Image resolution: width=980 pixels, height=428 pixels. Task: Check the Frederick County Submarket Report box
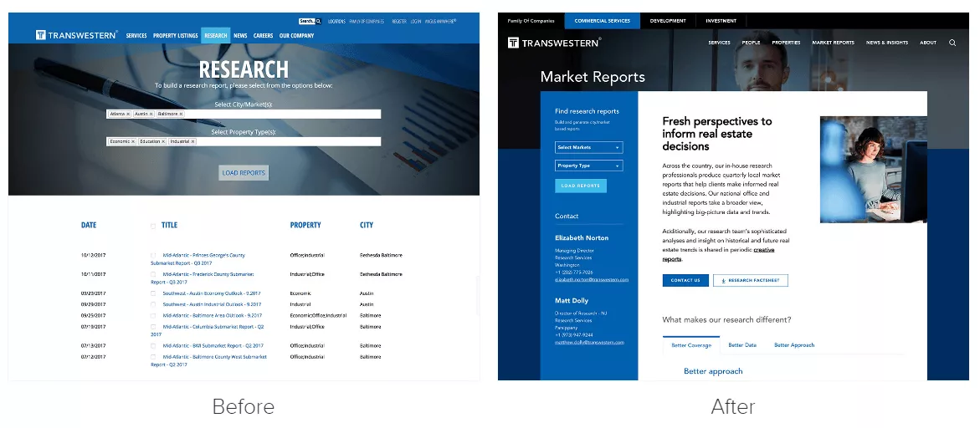click(153, 274)
